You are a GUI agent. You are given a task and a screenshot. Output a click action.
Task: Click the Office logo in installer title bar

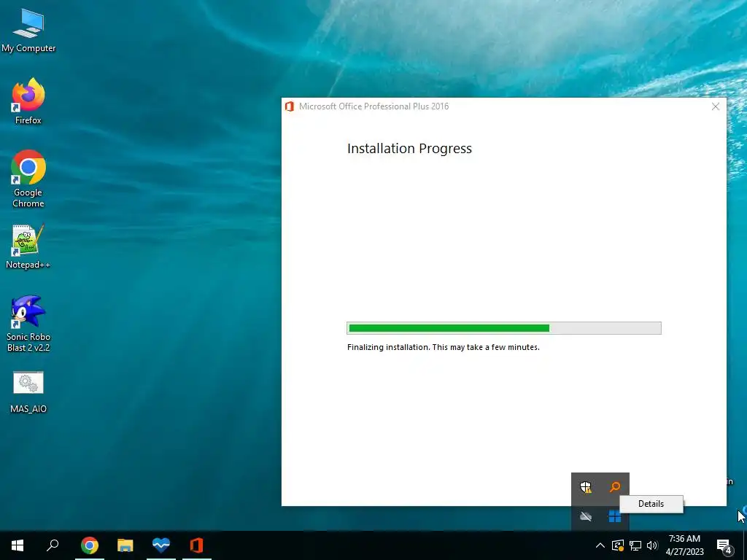click(x=289, y=106)
